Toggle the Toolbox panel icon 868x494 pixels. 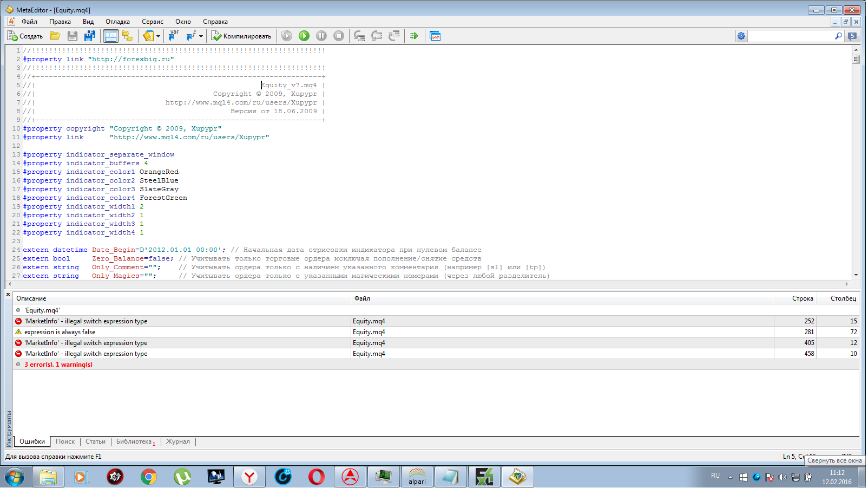110,36
